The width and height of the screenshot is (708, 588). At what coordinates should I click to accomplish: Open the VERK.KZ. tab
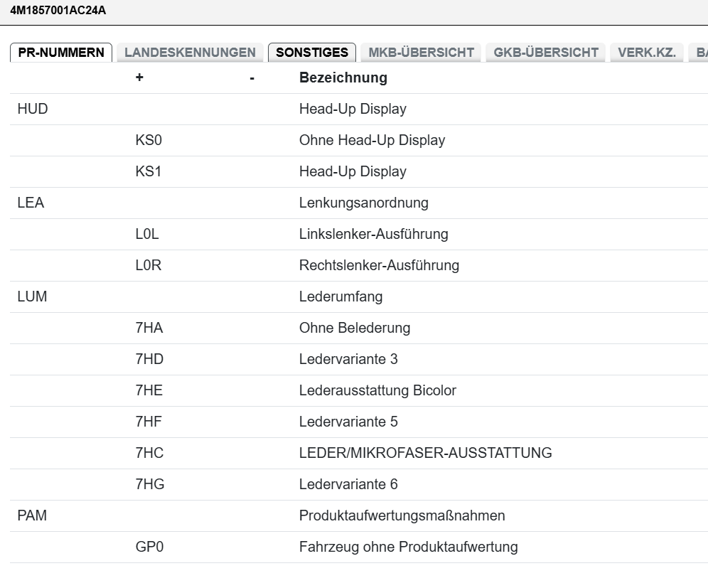coord(647,53)
